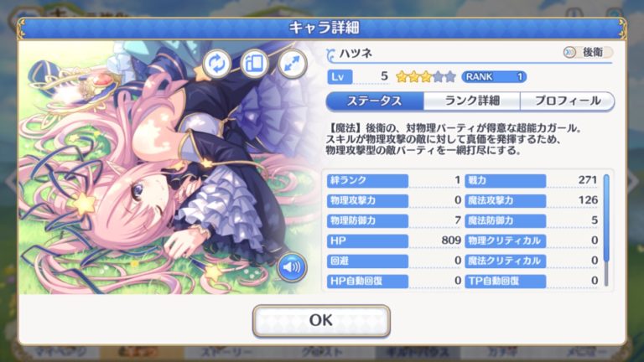
Task: Tap the card layout switch icon
Action: (255, 64)
